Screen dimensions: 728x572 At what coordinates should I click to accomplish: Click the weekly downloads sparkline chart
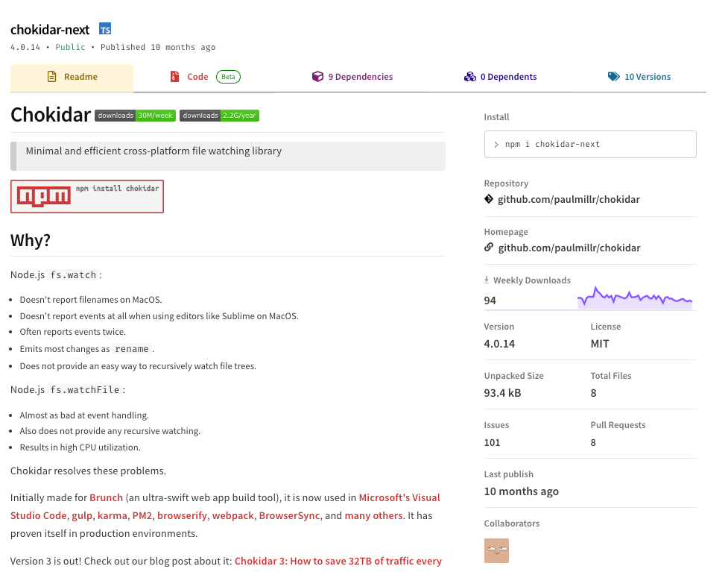click(634, 298)
